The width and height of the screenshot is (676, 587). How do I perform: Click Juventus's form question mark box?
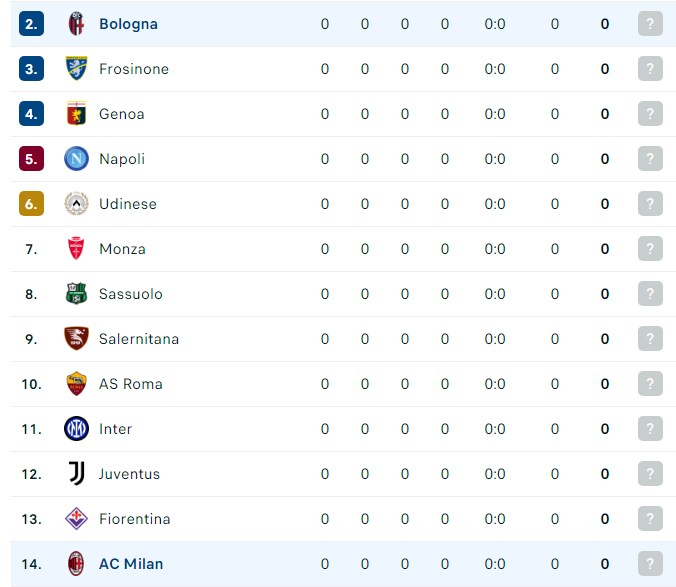(650, 474)
